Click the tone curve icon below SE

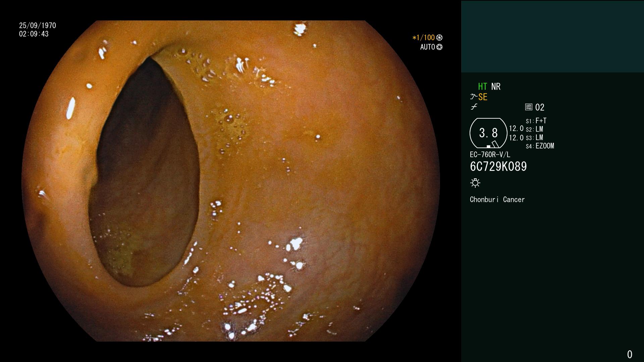tap(474, 107)
